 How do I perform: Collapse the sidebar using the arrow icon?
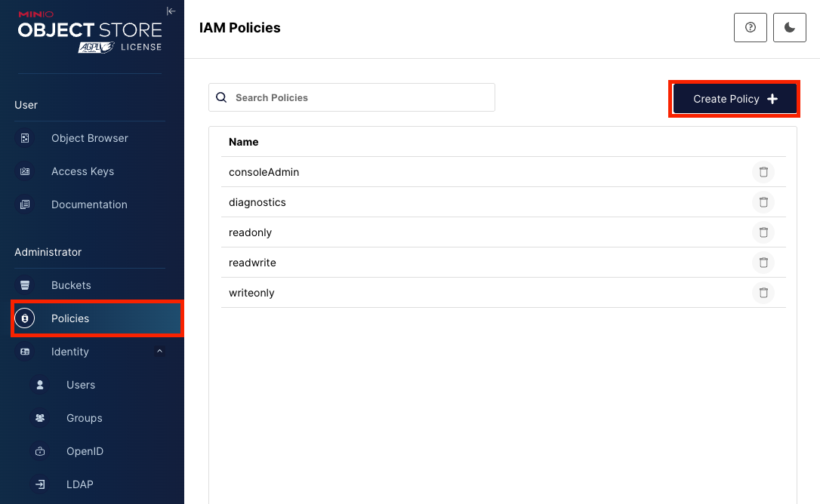click(171, 11)
